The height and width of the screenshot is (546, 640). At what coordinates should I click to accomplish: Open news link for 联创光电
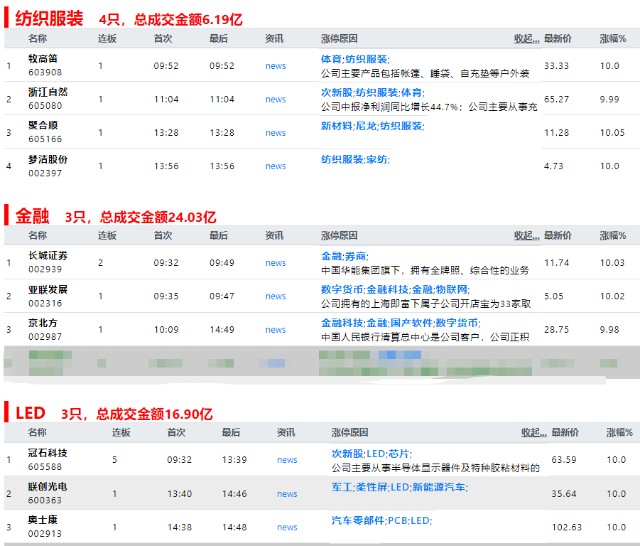tap(287, 494)
